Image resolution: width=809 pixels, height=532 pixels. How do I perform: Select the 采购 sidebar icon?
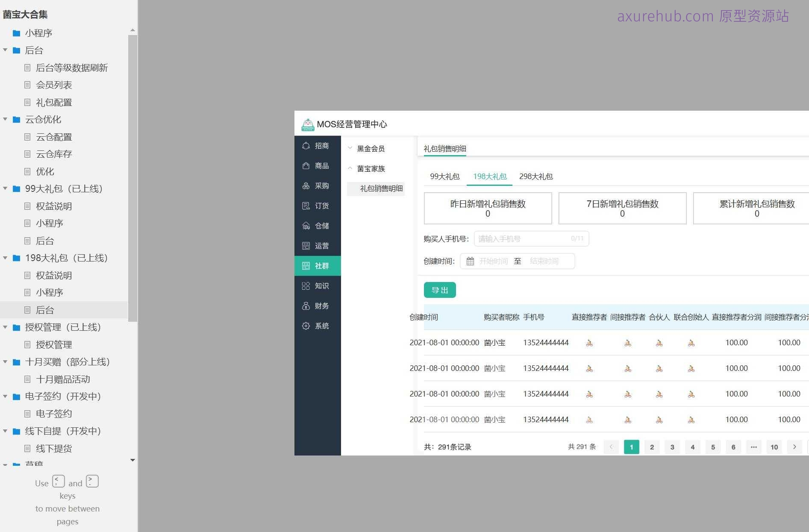306,186
